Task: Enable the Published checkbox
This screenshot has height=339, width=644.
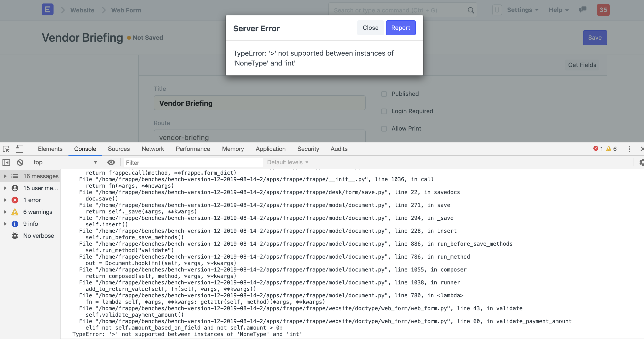Action: point(384,94)
